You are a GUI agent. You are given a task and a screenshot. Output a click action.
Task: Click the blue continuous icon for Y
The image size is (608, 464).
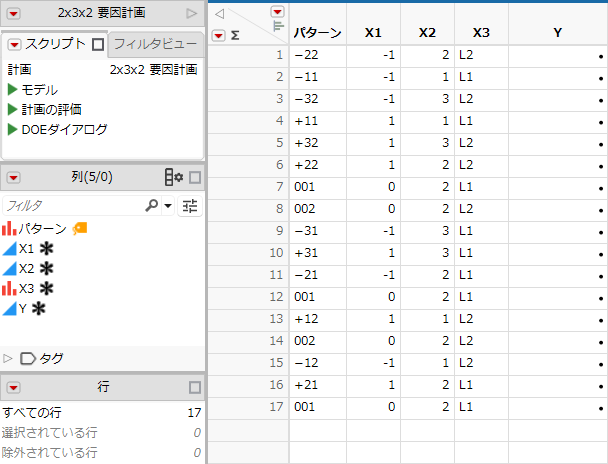[x=9, y=309]
